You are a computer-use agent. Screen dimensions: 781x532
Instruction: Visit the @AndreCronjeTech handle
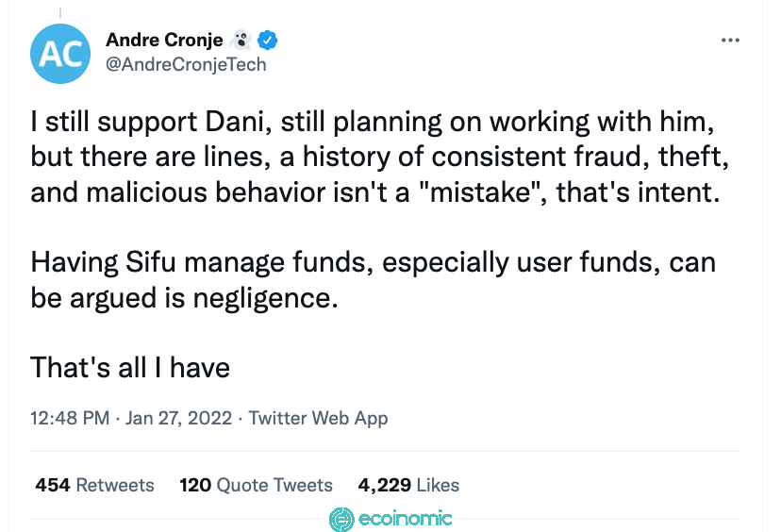click(x=186, y=64)
